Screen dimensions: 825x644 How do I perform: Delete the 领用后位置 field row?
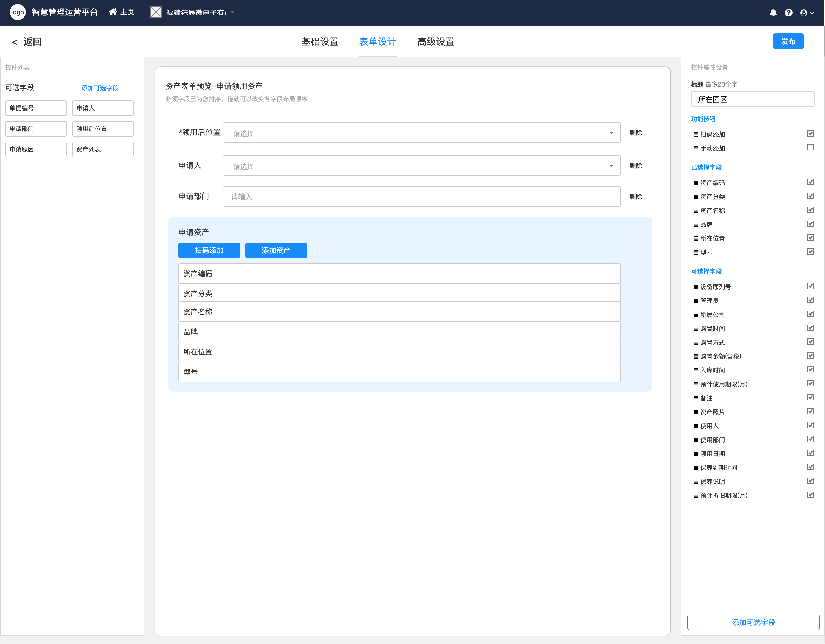pyautogui.click(x=635, y=133)
